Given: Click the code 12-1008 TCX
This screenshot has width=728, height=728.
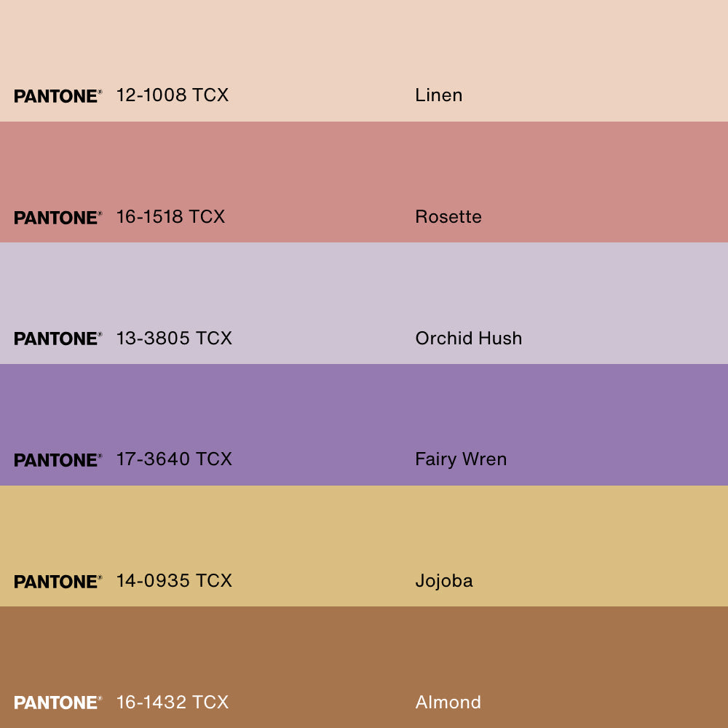Looking at the screenshot, I should tap(173, 95).
